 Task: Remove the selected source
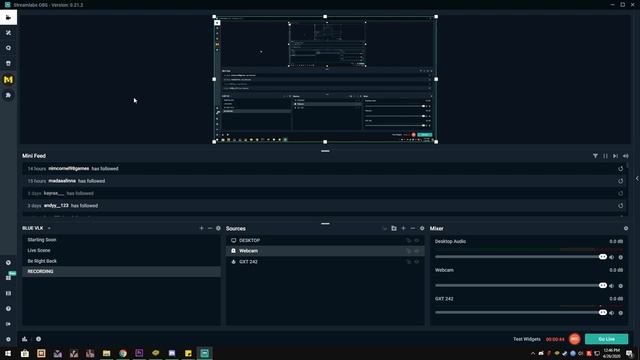click(x=413, y=228)
